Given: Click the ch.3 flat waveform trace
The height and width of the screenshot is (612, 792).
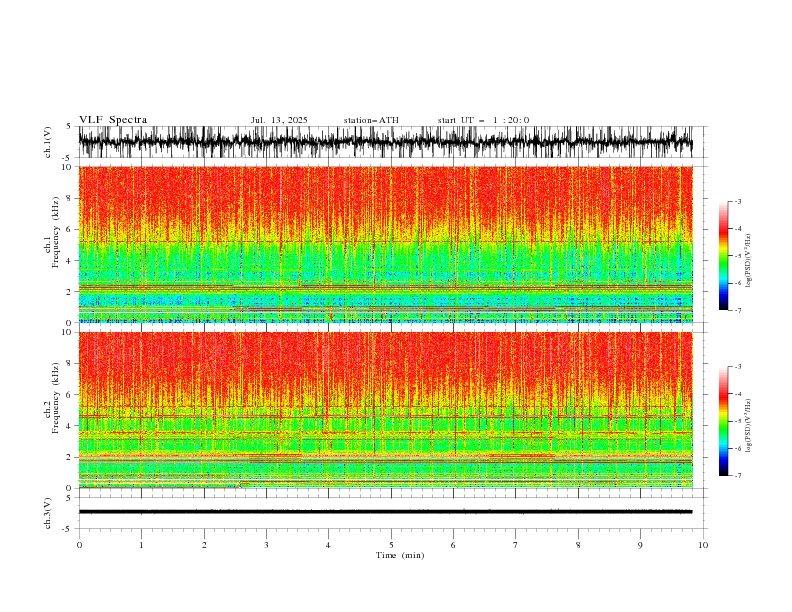Looking at the screenshot, I should pyautogui.click(x=385, y=512).
